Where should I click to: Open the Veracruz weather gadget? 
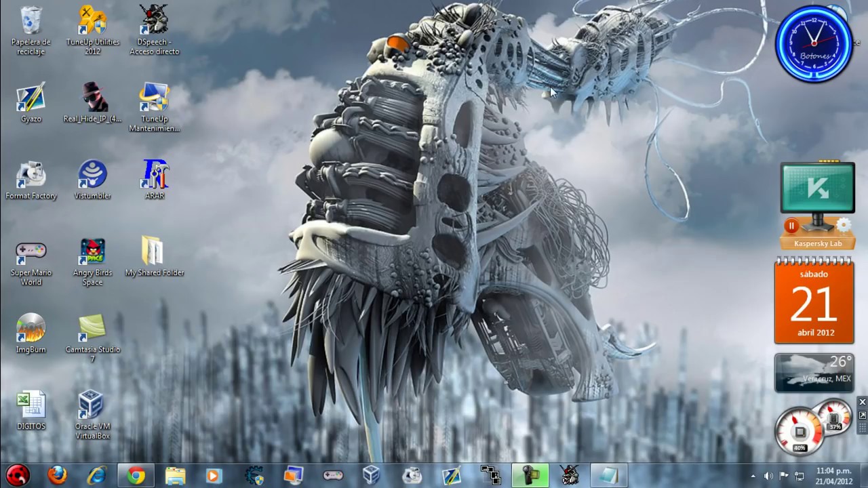click(814, 373)
